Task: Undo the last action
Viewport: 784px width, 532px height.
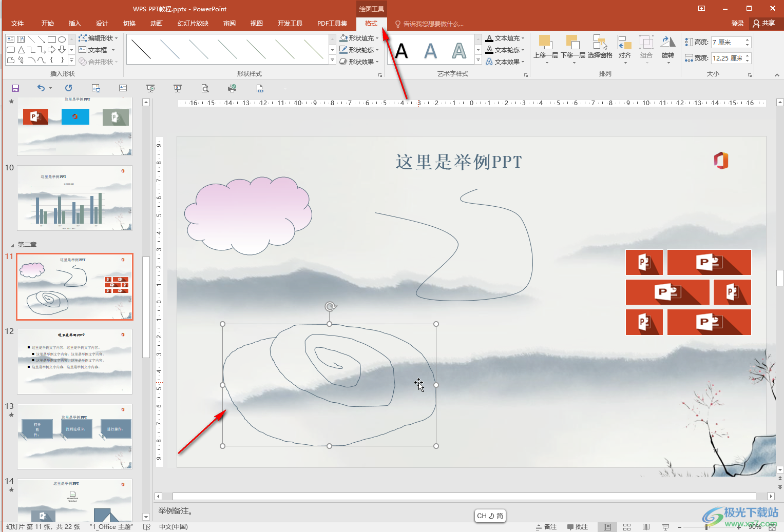Action: 41,88
